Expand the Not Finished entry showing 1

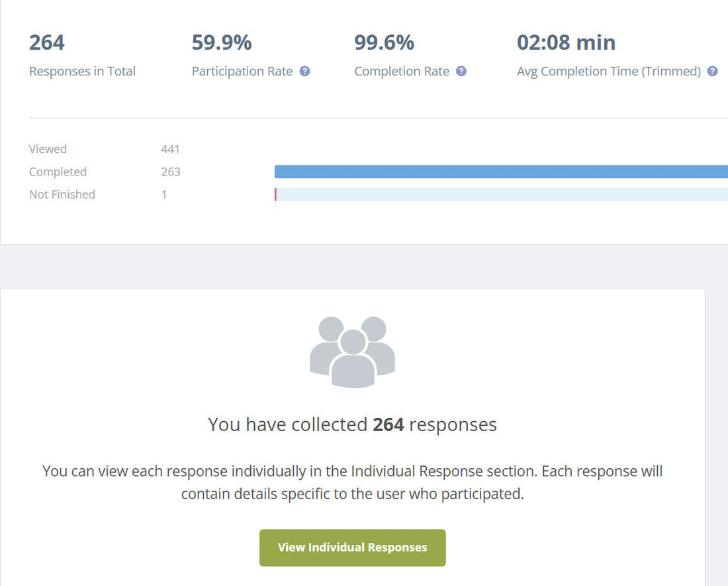point(164,194)
